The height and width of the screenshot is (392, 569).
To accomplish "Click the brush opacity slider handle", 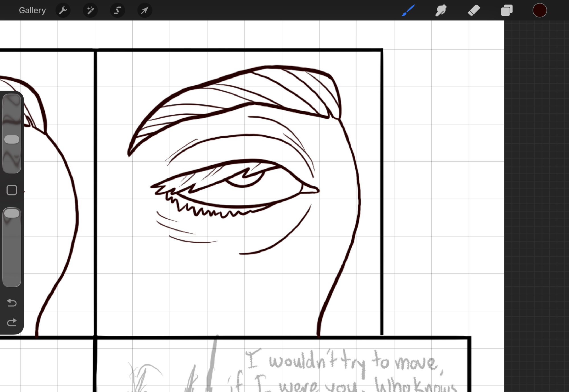I will tap(12, 213).
